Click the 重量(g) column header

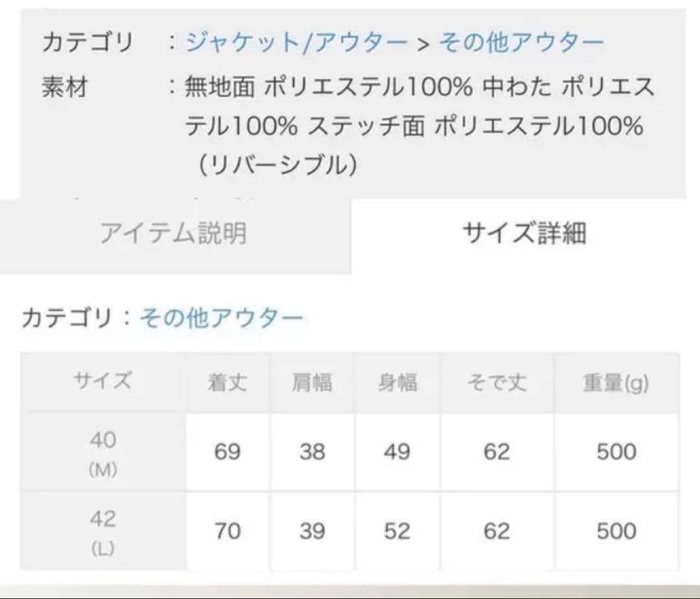[x=616, y=383]
